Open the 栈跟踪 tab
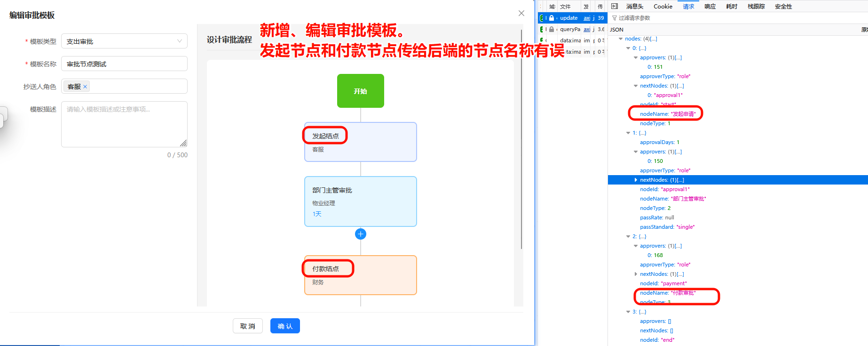 point(756,6)
